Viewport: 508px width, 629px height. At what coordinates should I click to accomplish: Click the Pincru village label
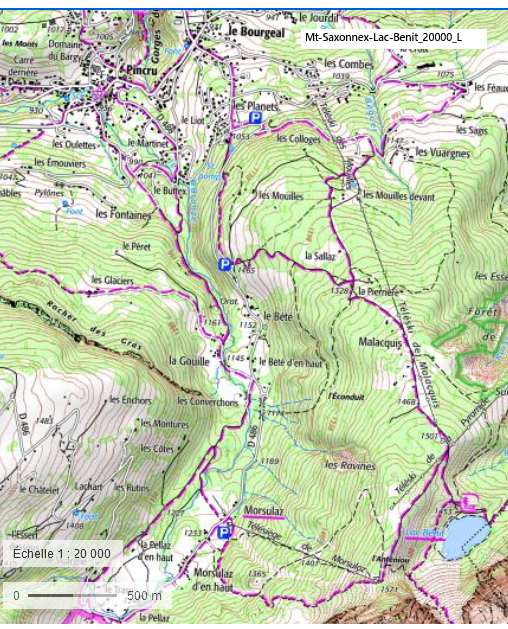coord(142,70)
